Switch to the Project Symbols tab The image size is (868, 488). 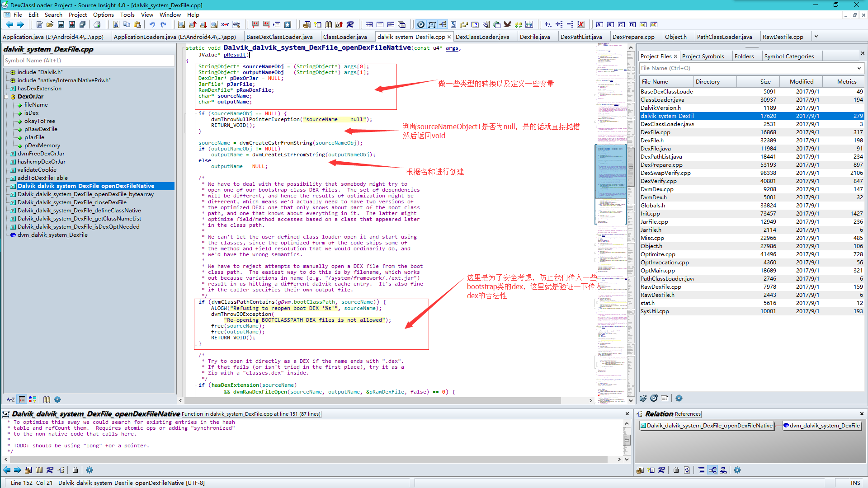tap(703, 56)
